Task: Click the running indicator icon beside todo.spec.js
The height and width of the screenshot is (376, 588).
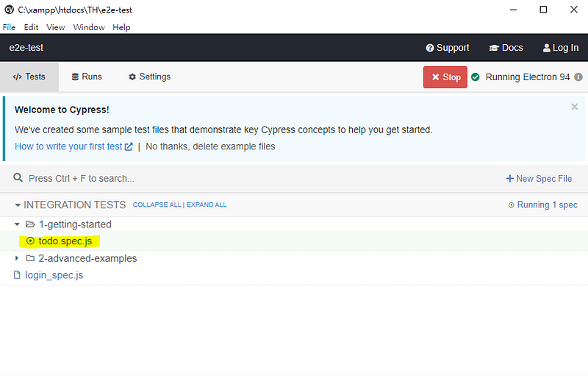Action: (x=30, y=241)
